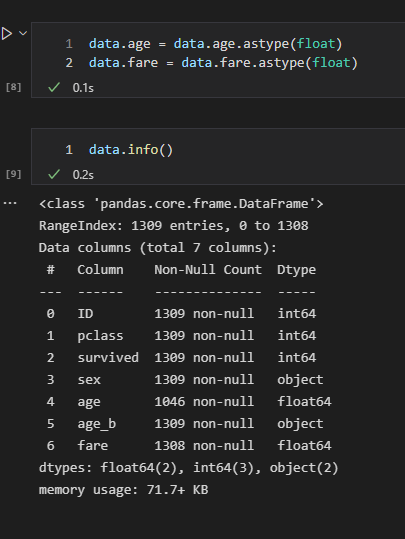Screen dimensions: 405x539
Task: Click the pandas DataFrame class line
Action: coord(181,204)
